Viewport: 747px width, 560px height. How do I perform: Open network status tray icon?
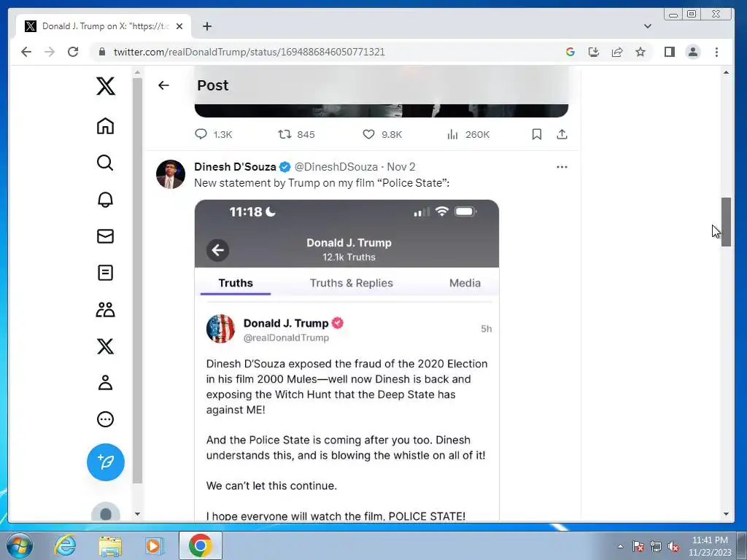[x=656, y=546]
